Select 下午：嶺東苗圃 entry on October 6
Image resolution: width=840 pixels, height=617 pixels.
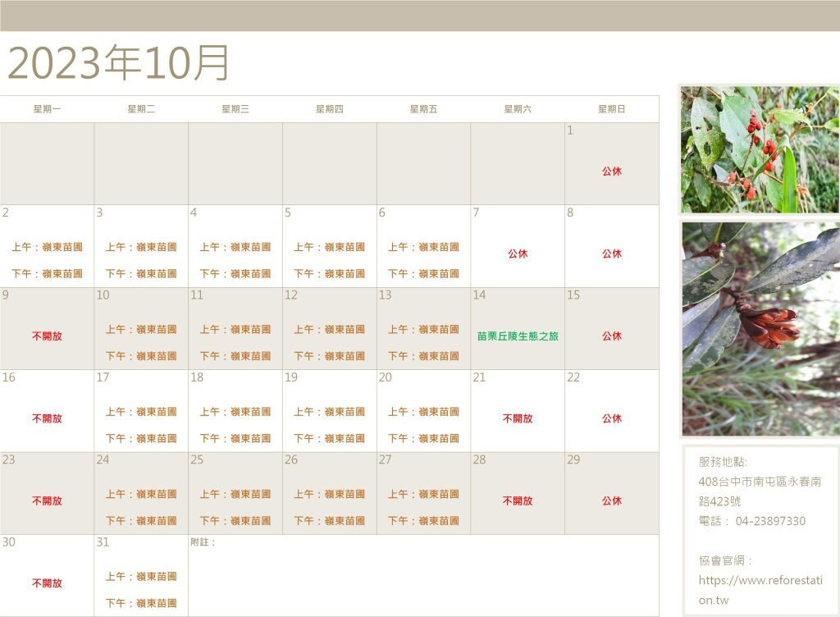coord(423,274)
